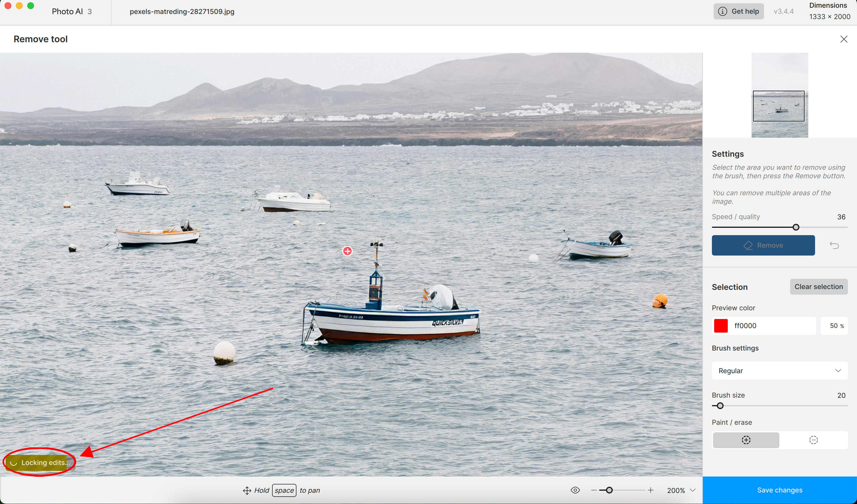Click the Get help info icon
Viewport: 857px width, 504px height.
point(722,11)
